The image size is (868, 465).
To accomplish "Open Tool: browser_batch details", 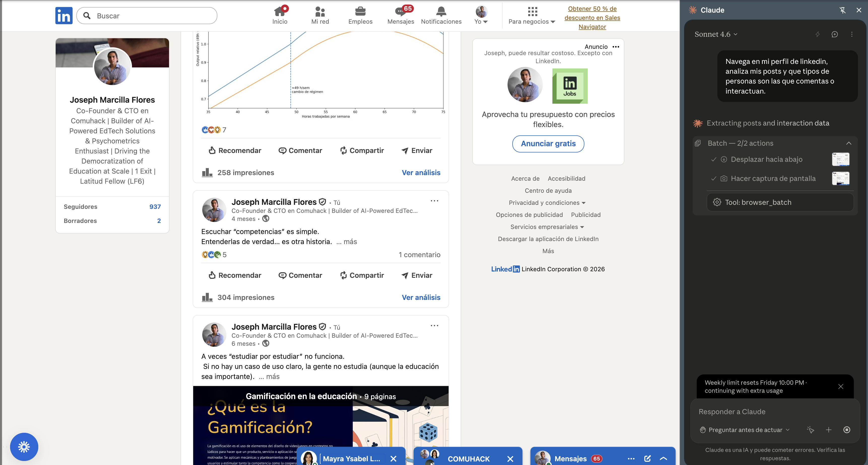I will 780,202.
